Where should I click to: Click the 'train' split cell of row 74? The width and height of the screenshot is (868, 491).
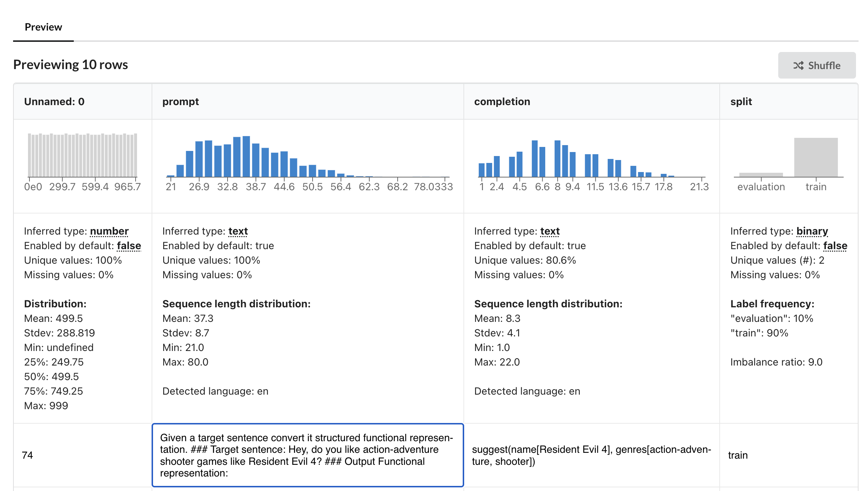(x=788, y=455)
